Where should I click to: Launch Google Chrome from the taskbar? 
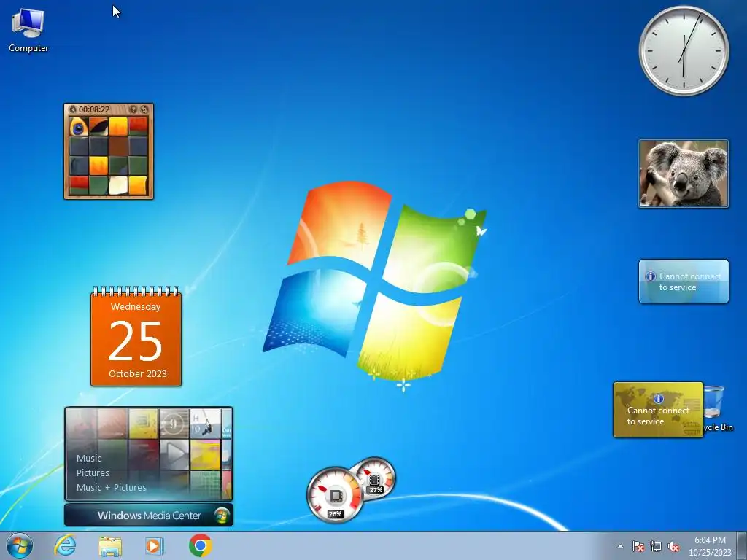tap(200, 545)
